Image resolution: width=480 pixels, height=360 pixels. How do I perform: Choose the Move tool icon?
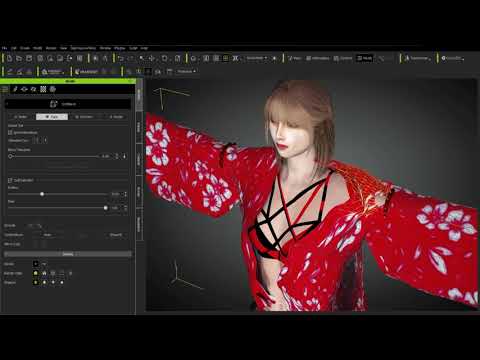[152, 58]
